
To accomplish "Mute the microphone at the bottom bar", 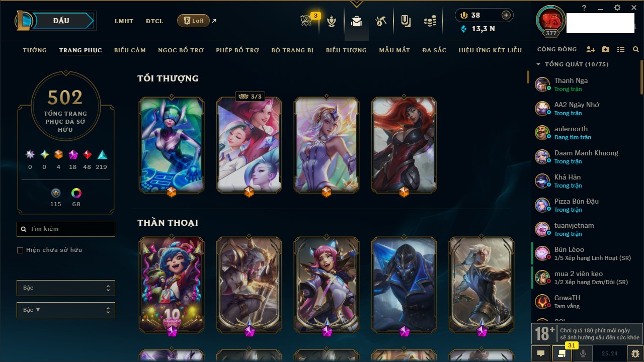I will pyautogui.click(x=584, y=353).
